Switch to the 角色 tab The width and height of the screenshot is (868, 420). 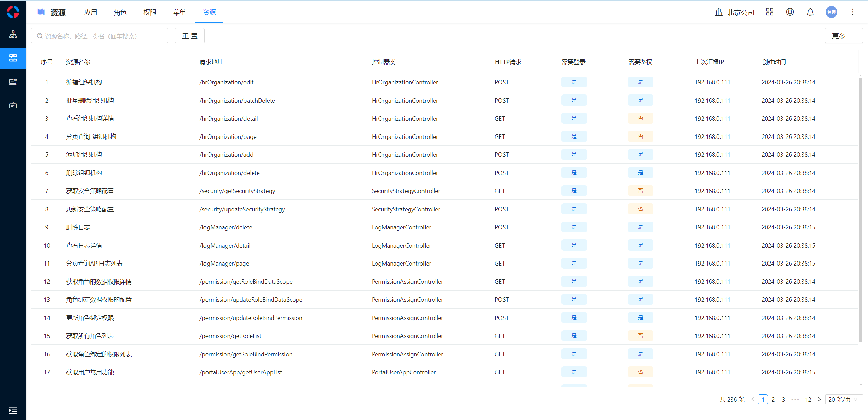[x=120, y=13]
